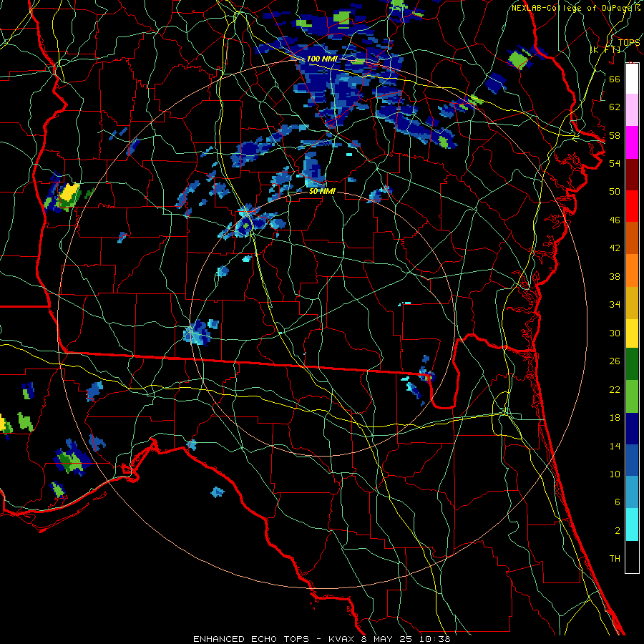Click the KVAX station identifier
644x644 pixels.
click(x=343, y=639)
